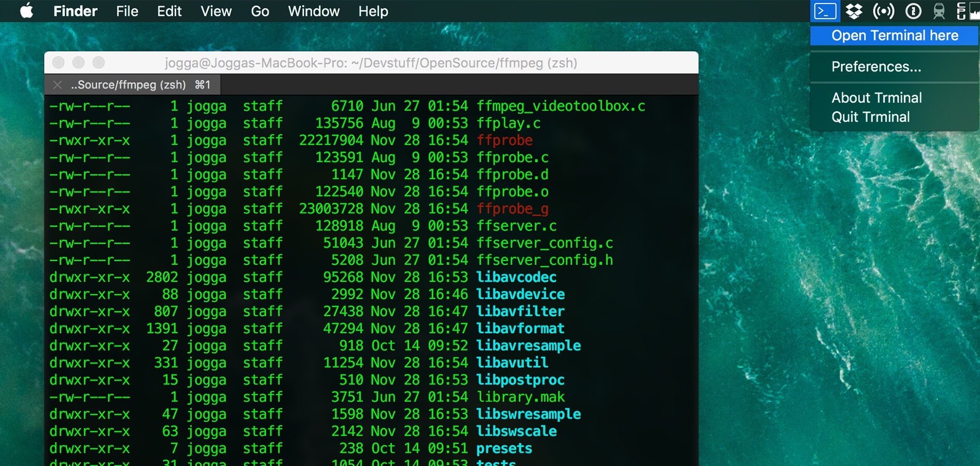Viewport: 980px width, 466px height.
Task: Close the ..Source/ffmpeg (zsh) terminal tab
Action: point(57,84)
